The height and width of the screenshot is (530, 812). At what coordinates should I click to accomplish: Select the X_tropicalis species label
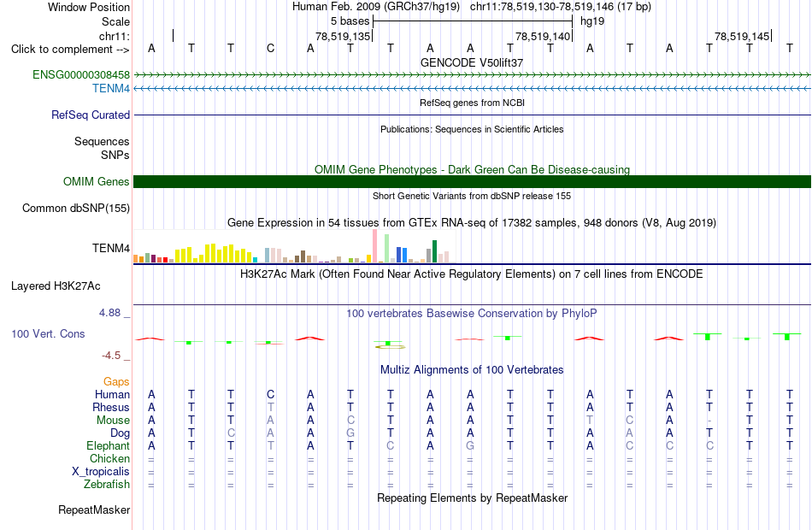(101, 472)
